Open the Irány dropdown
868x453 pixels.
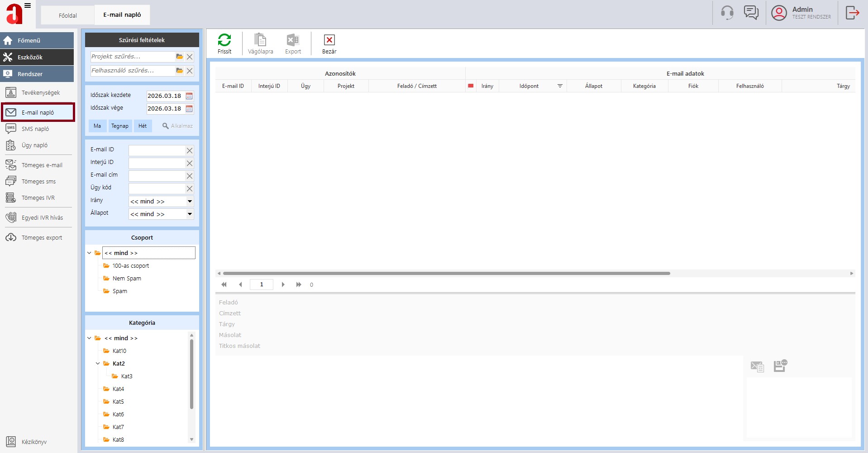tap(190, 202)
